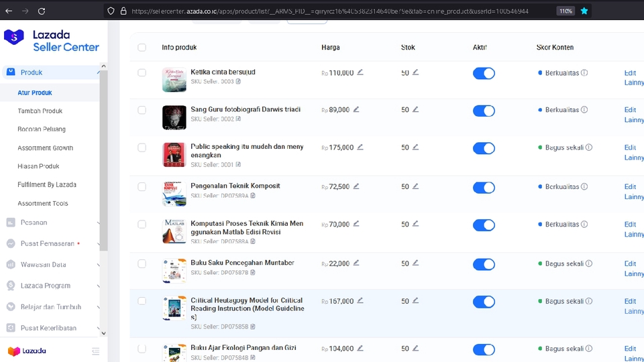
Task: Edit stock of Pengenalan Teknik Komposit
Action: click(416, 186)
